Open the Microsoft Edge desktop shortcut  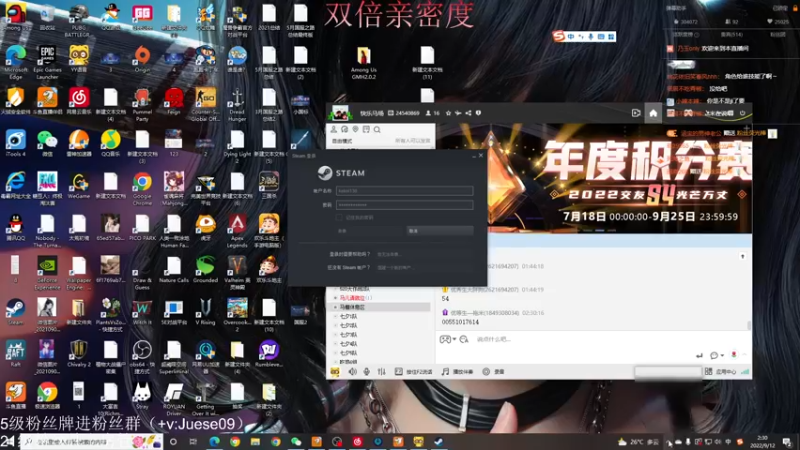pyautogui.click(x=15, y=62)
